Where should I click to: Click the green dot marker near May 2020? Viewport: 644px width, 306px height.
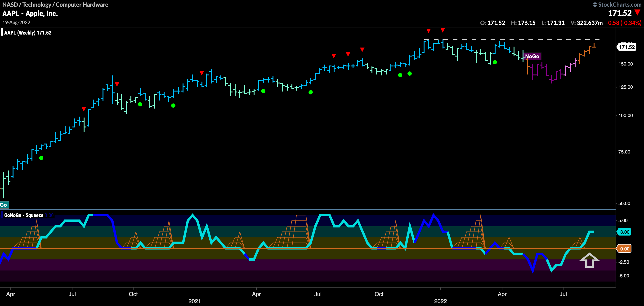click(x=41, y=158)
